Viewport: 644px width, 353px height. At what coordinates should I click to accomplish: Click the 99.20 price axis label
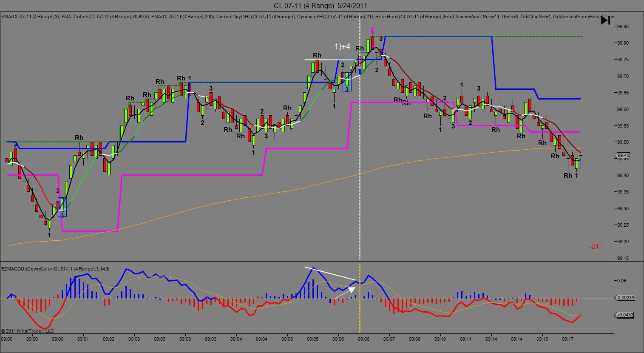[623, 242]
